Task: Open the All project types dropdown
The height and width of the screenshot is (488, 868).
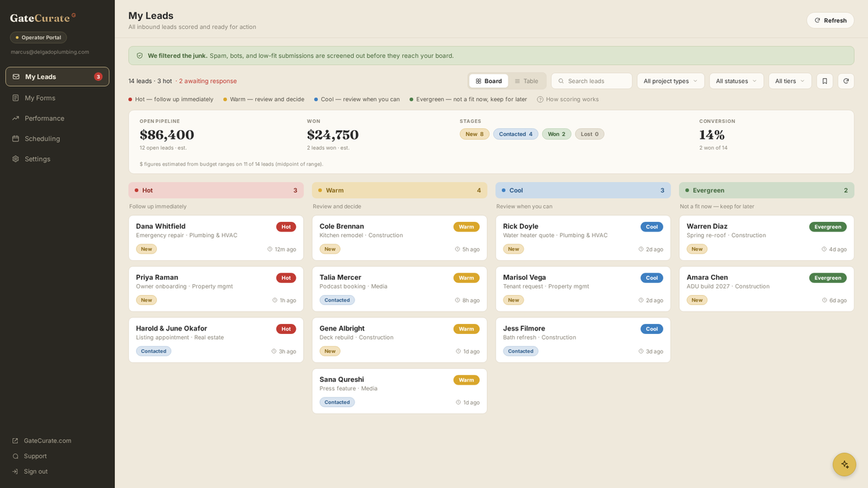Action: (671, 81)
